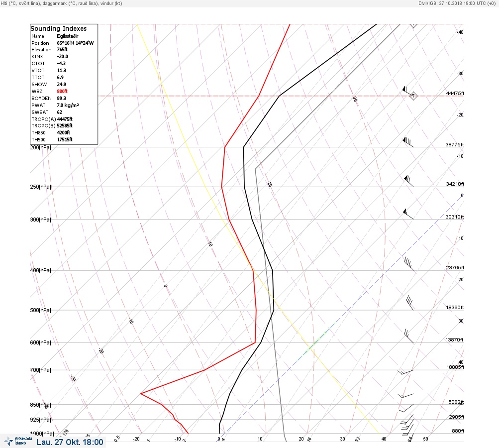Click the diamond tropopause marker near 44475ft
Screen dimensions: 499x448
pos(413,95)
